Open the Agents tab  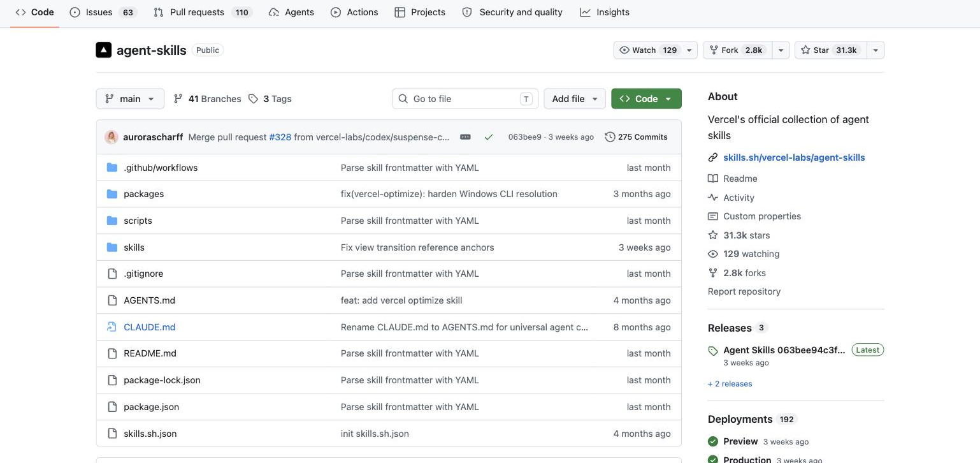291,12
